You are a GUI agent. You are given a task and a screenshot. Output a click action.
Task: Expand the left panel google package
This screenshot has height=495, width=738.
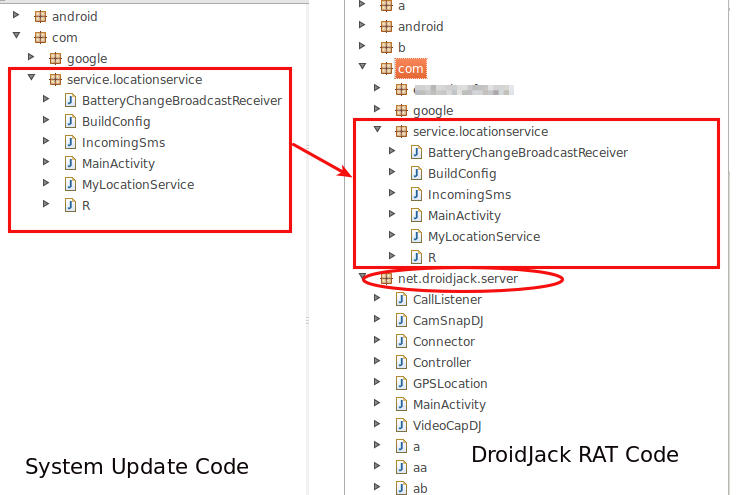pos(31,58)
